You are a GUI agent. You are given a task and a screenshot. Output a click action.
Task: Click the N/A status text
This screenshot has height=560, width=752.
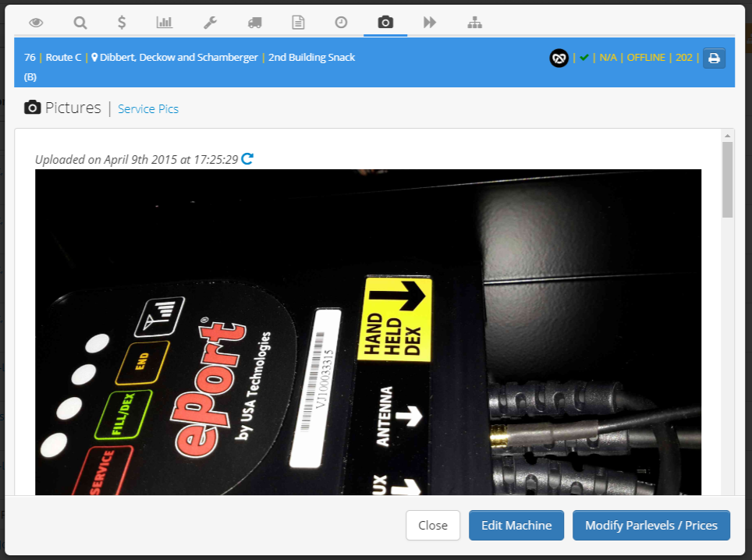608,58
